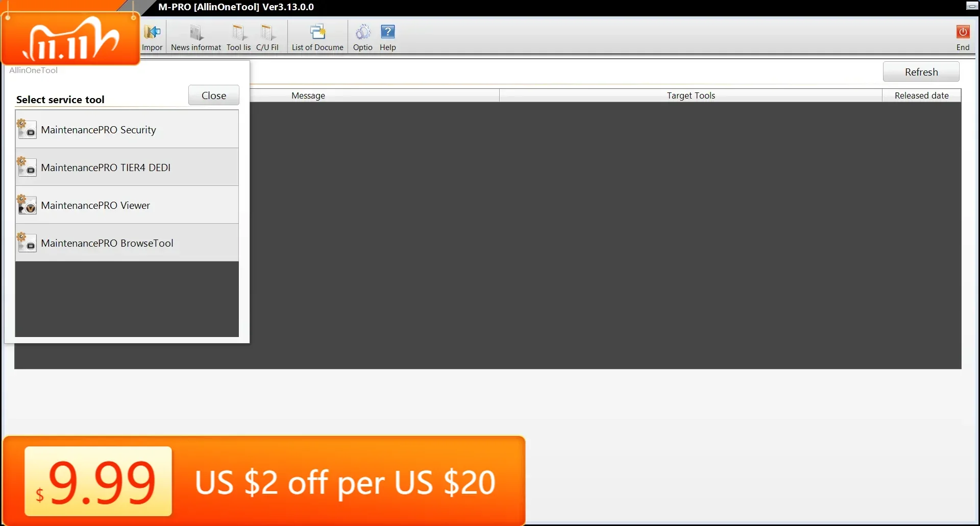Click the Target Tools column header
Image resolution: width=980 pixels, height=526 pixels.
pyautogui.click(x=691, y=95)
